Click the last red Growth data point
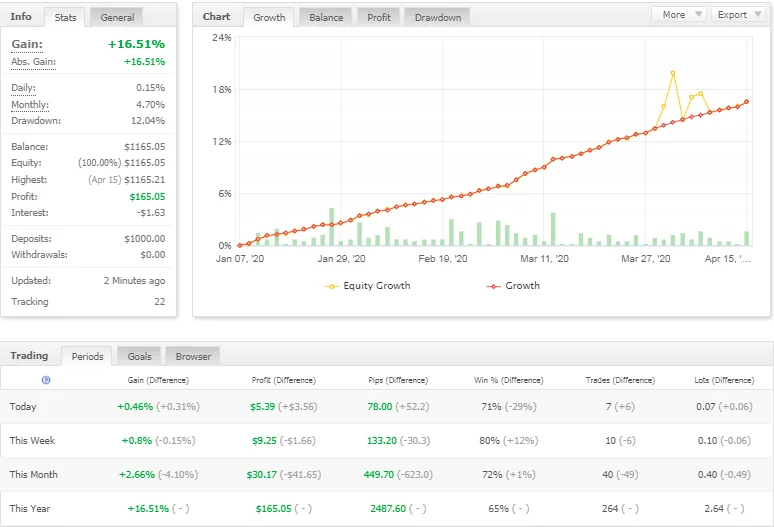The height and width of the screenshot is (527, 774). coord(746,102)
